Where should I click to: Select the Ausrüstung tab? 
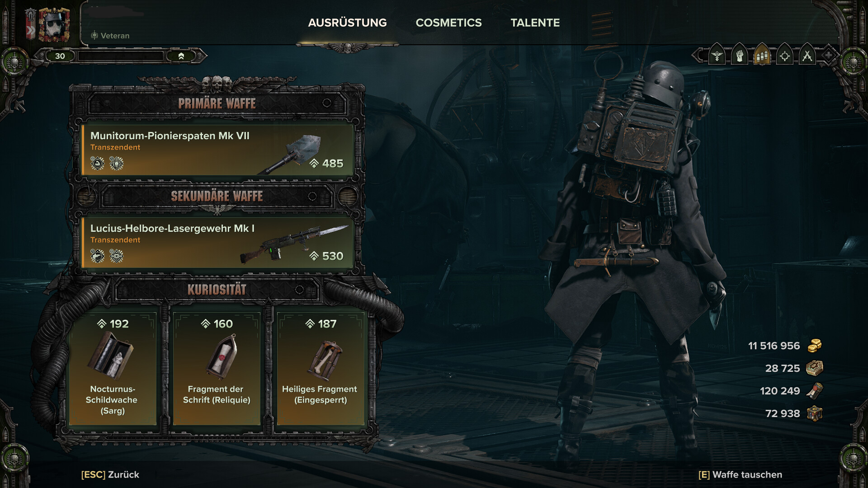click(347, 23)
